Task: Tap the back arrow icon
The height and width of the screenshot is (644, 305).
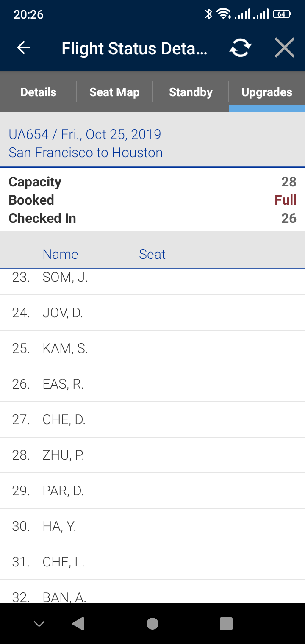Action: (24, 48)
